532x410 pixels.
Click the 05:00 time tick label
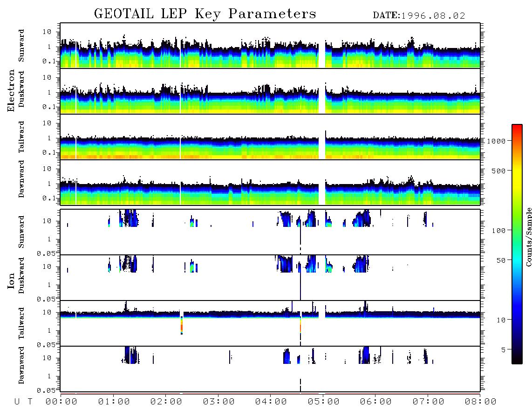323,402
